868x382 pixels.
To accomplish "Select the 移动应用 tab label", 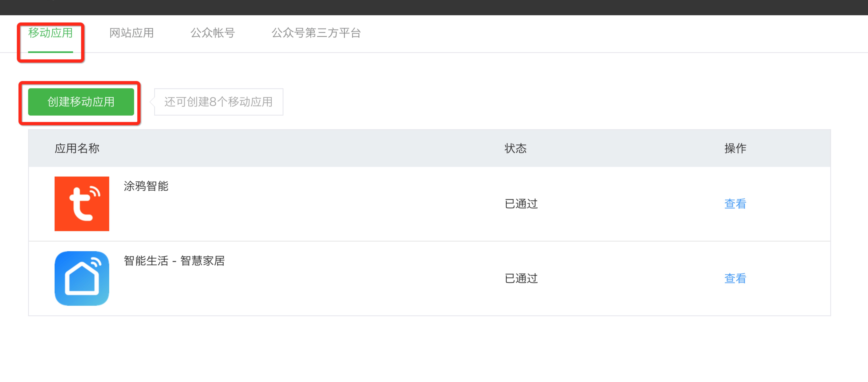I will 51,33.
